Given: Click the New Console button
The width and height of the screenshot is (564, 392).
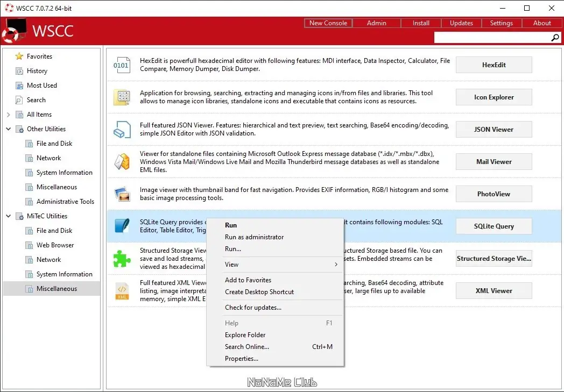Looking at the screenshot, I should 328,23.
